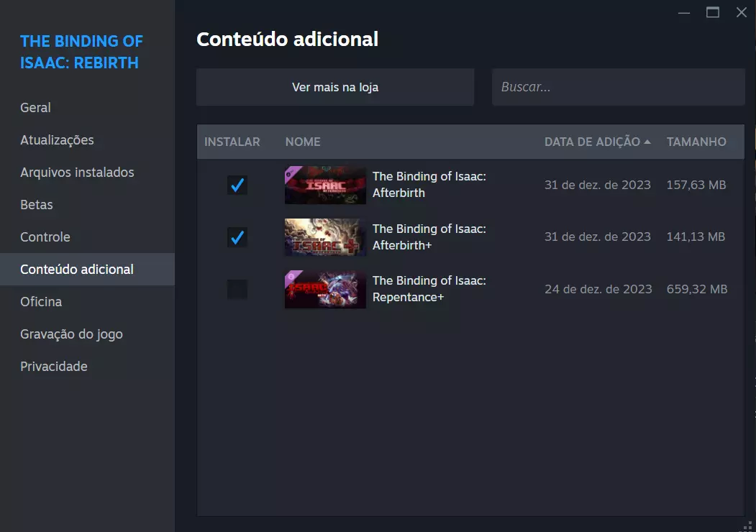Click the Afterbirth+ DLC thumbnail image

(325, 237)
